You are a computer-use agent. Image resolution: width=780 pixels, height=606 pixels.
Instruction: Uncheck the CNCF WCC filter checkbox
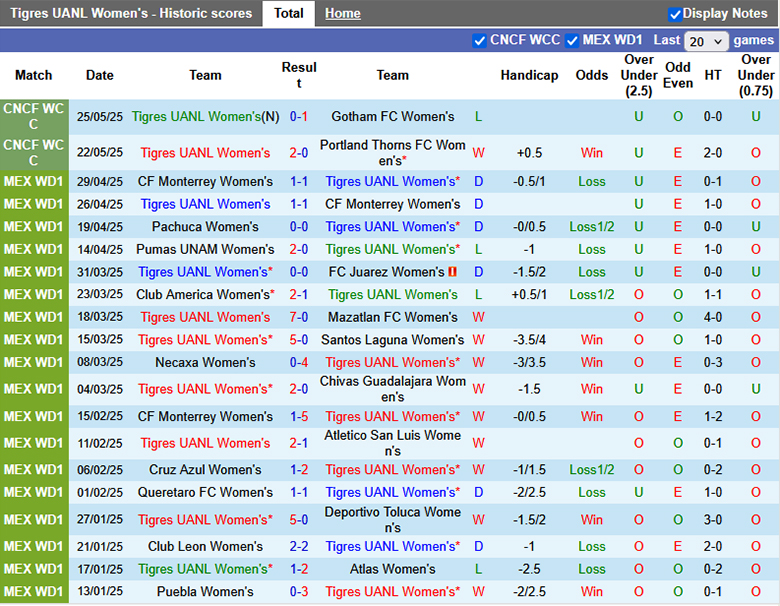(480, 41)
